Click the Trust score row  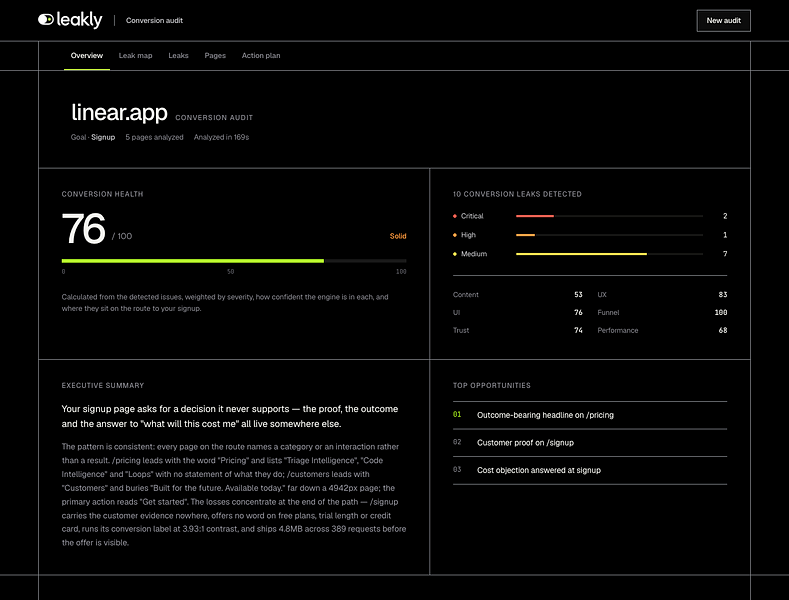pos(518,330)
